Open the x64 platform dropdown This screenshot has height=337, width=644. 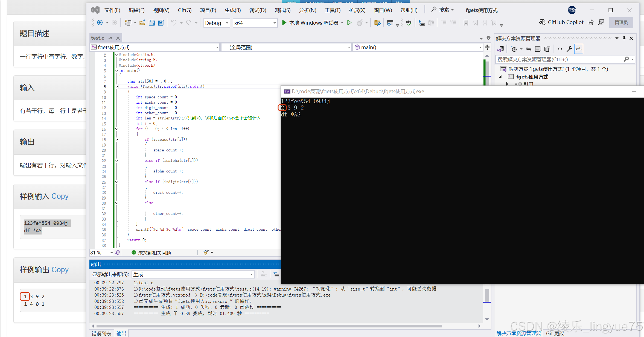(x=255, y=23)
